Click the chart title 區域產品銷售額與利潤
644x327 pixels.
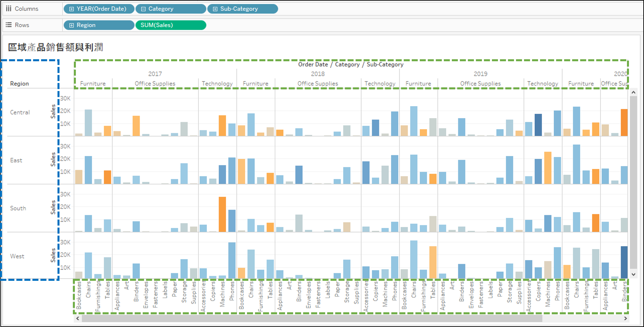(55, 48)
